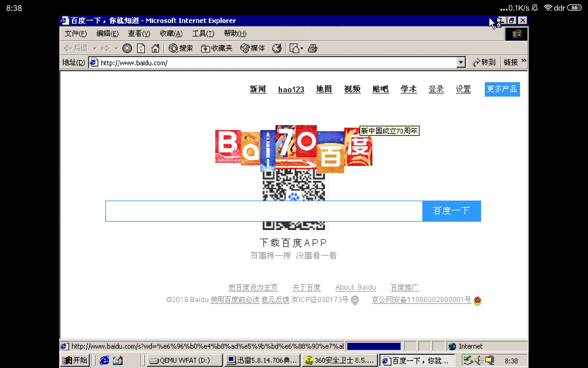Open the forward button dropdown arrow
Screen dimensions: 588x368
[116, 48]
